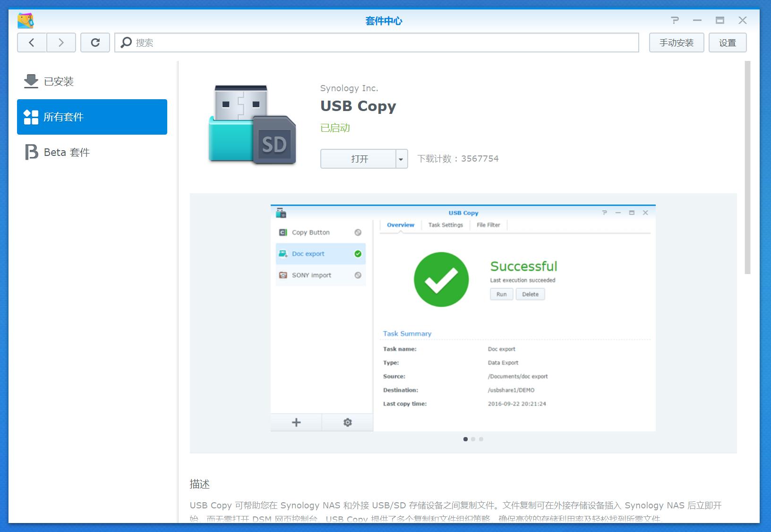Open 手动安装 manual install dialog
771x532 pixels.
pos(676,43)
